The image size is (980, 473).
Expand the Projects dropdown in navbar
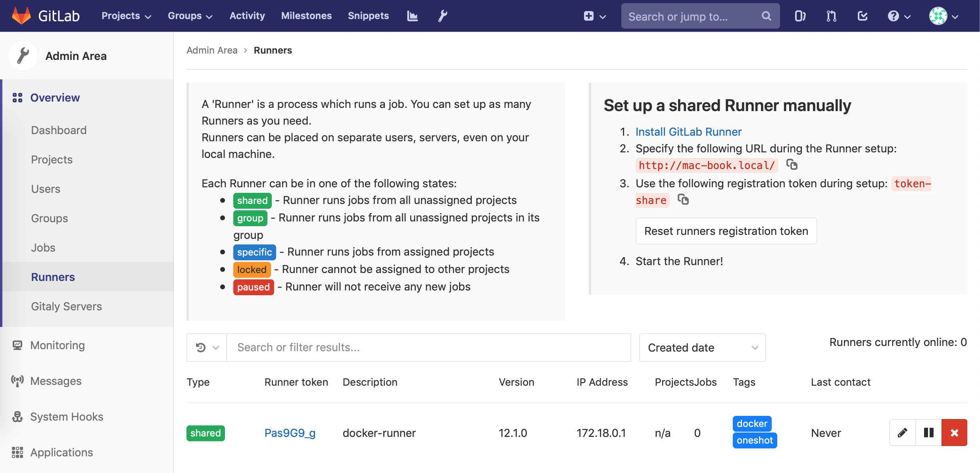point(126,16)
